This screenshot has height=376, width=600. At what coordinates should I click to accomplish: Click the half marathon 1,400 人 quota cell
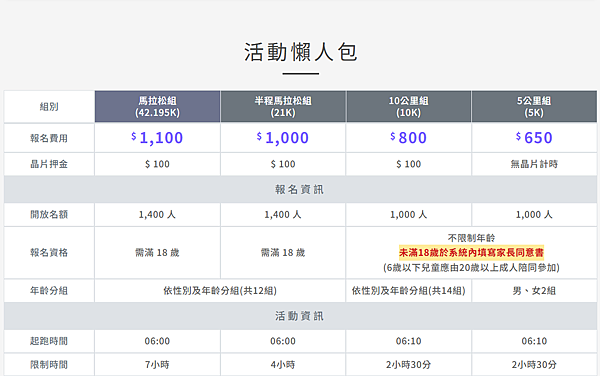(283, 215)
